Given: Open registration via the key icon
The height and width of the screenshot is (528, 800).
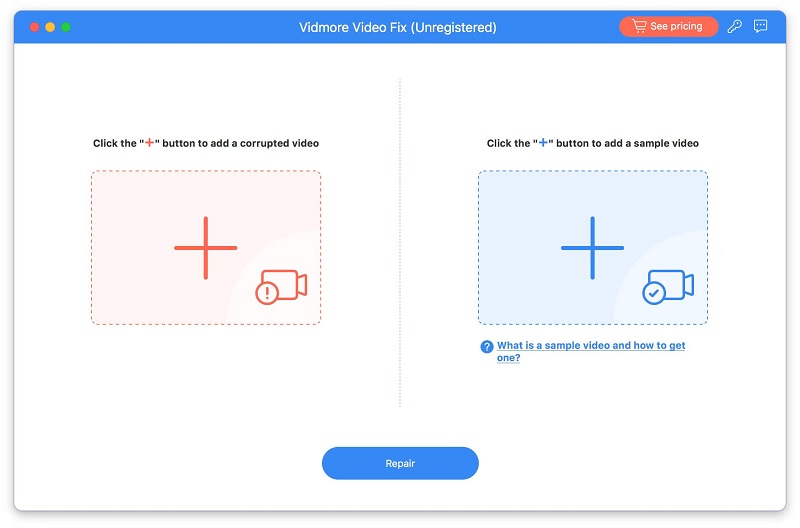Looking at the screenshot, I should (735, 27).
